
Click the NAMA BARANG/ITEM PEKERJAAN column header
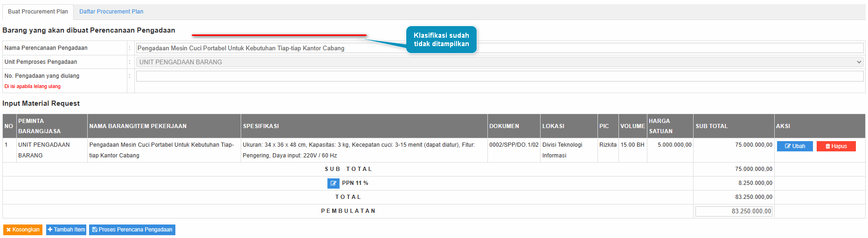164,126
